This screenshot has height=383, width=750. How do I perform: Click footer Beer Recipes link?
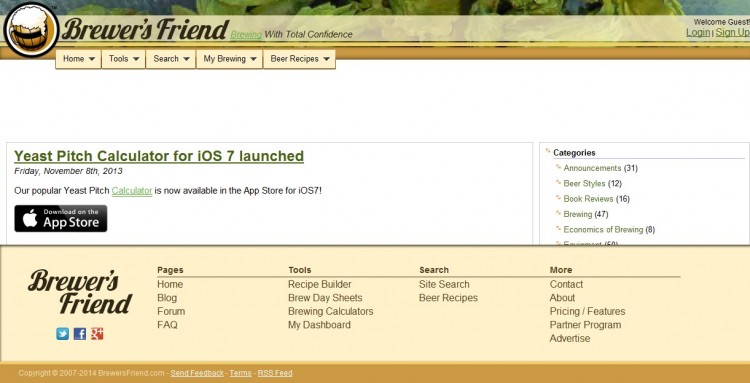[x=448, y=297]
